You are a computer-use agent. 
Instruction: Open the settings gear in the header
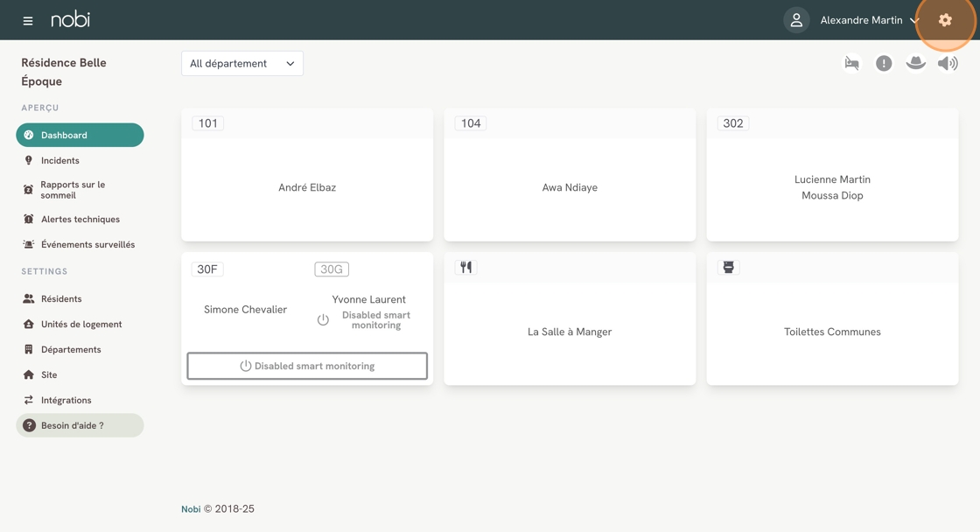click(x=945, y=20)
